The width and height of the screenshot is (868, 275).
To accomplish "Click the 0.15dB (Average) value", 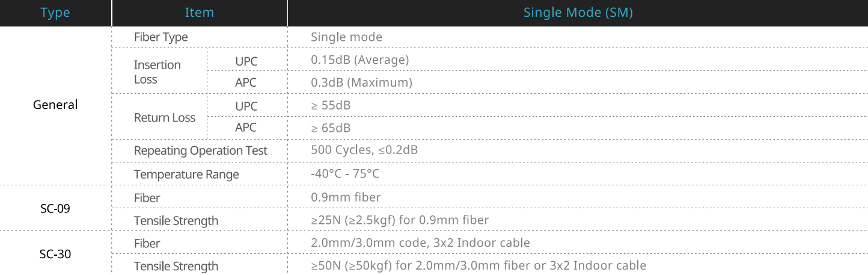I will pyautogui.click(x=359, y=60).
